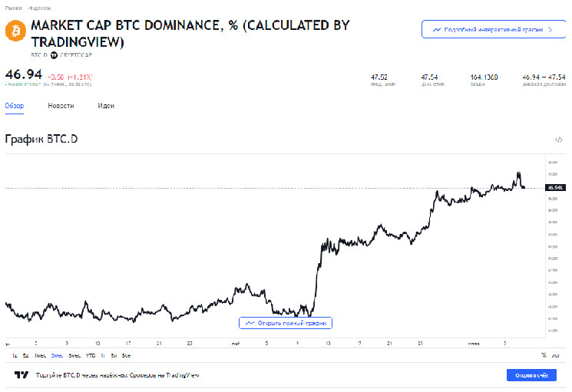The height and width of the screenshot is (392, 572).
Task: Click the Рынки breadcrumb link
Action: pyautogui.click(x=12, y=7)
